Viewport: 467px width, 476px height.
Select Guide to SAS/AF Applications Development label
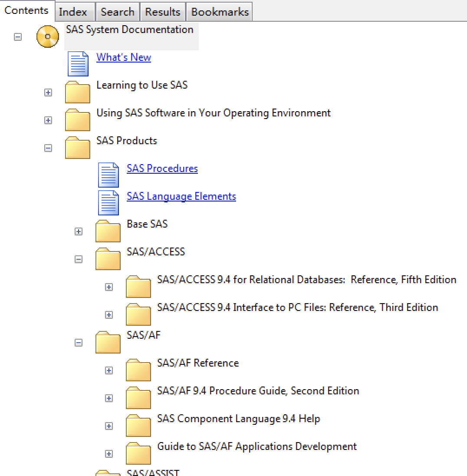[x=257, y=446]
